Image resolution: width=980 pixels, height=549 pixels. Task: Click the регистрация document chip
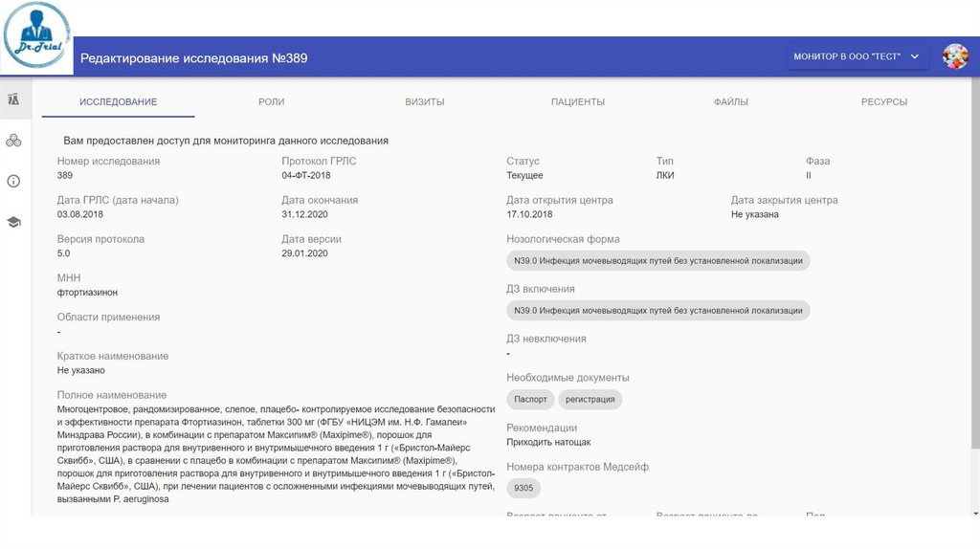click(x=590, y=399)
